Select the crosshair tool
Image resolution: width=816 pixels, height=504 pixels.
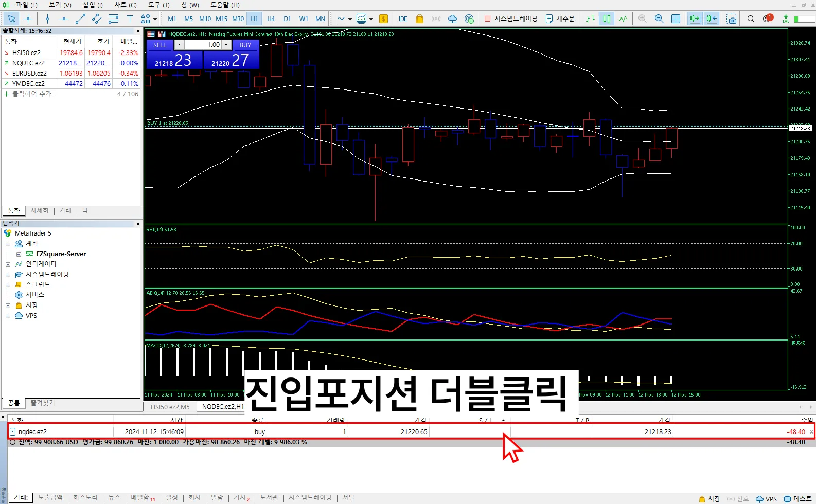point(28,19)
